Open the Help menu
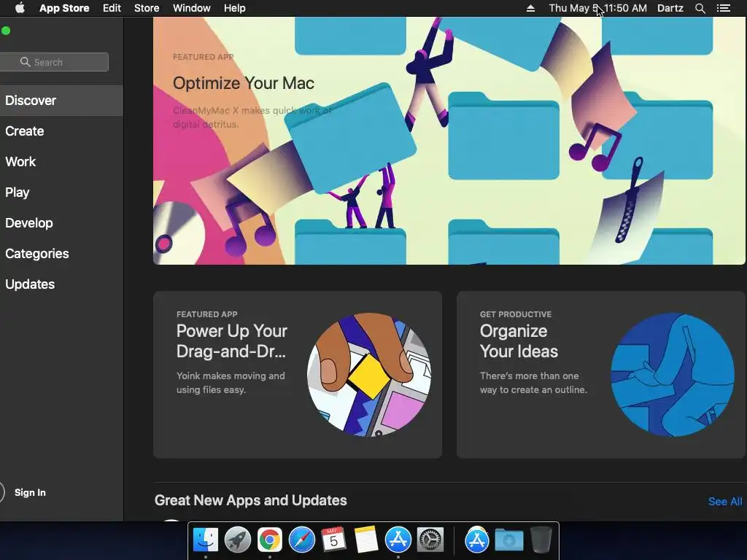Image resolution: width=747 pixels, height=560 pixels. point(234,8)
